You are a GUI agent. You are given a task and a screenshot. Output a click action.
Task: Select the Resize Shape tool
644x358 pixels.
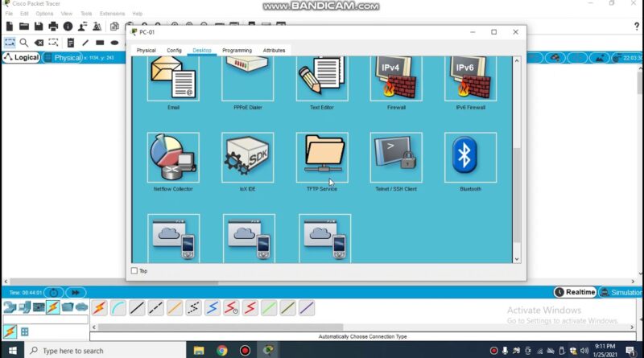[53, 43]
